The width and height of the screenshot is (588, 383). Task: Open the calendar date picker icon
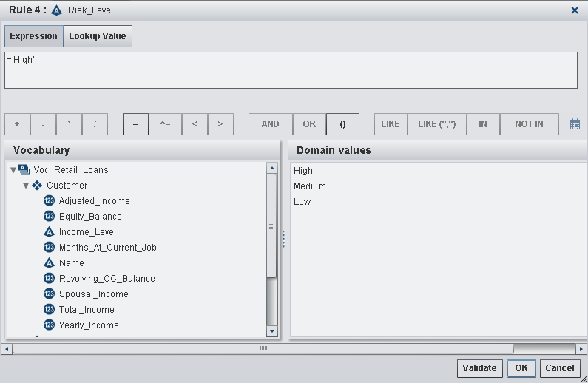[x=575, y=124]
